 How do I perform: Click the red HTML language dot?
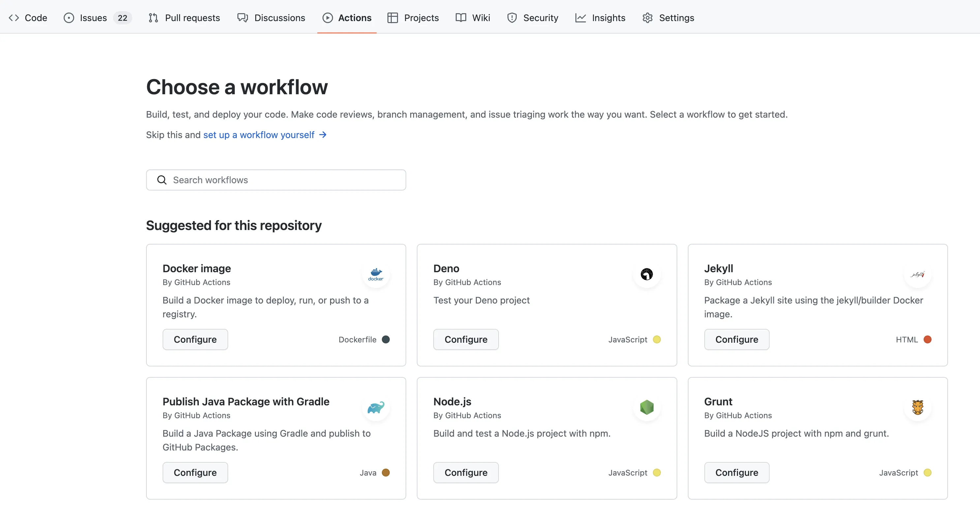(x=928, y=339)
